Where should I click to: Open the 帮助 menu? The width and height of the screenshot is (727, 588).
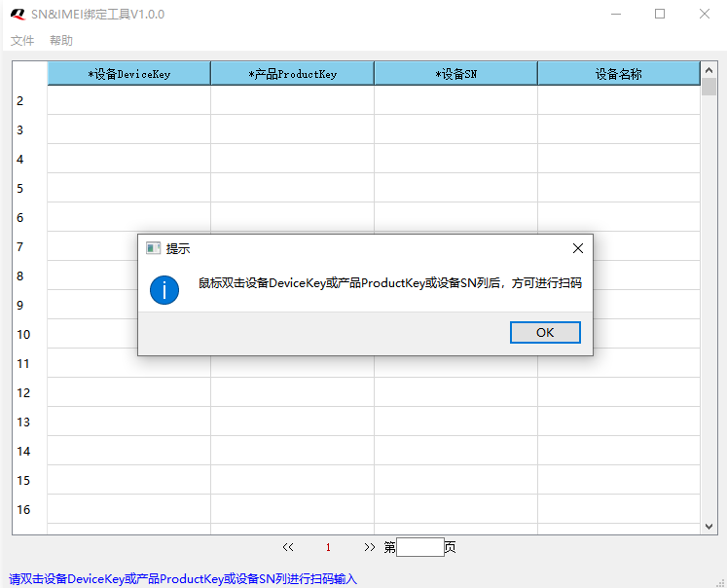(x=61, y=41)
